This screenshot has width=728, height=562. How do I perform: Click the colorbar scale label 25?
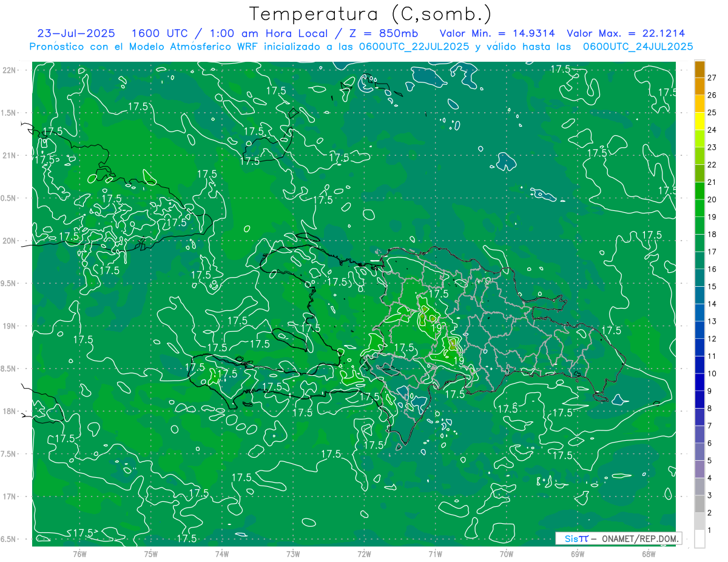click(x=712, y=112)
